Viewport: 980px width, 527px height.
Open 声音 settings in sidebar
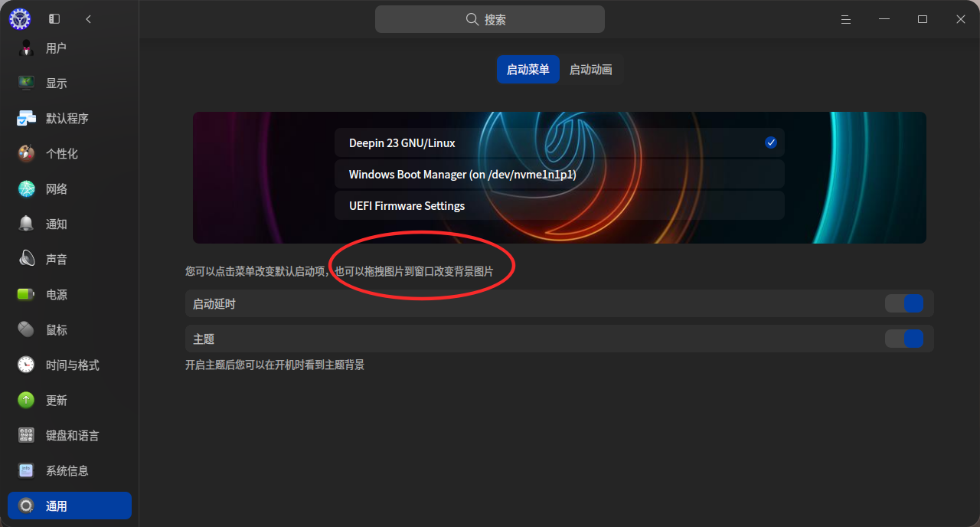pos(70,259)
